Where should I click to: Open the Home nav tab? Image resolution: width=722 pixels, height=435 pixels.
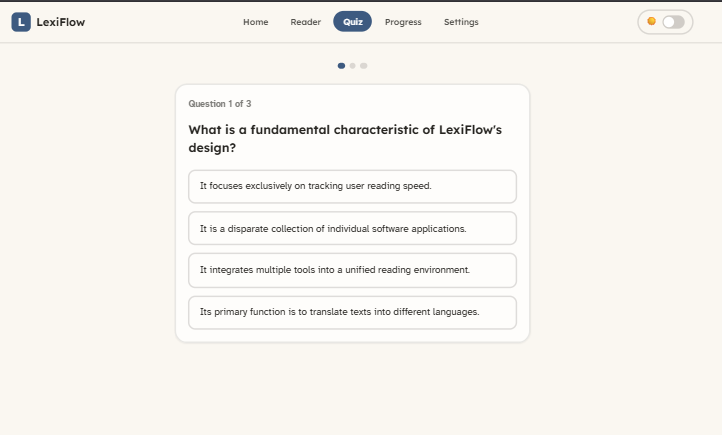pyautogui.click(x=256, y=22)
